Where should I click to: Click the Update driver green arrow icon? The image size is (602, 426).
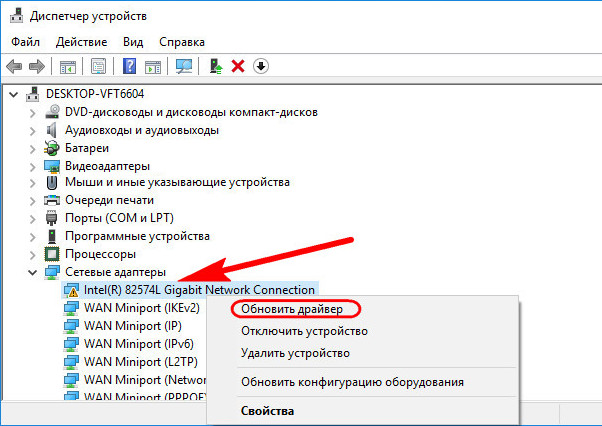214,66
